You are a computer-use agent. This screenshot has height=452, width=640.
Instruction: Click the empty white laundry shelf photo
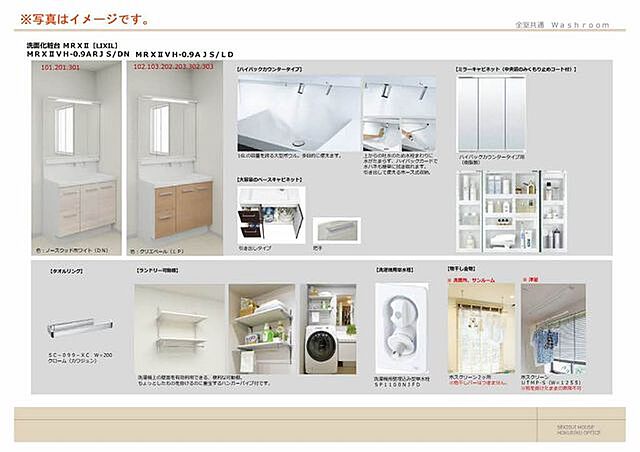(x=180, y=329)
